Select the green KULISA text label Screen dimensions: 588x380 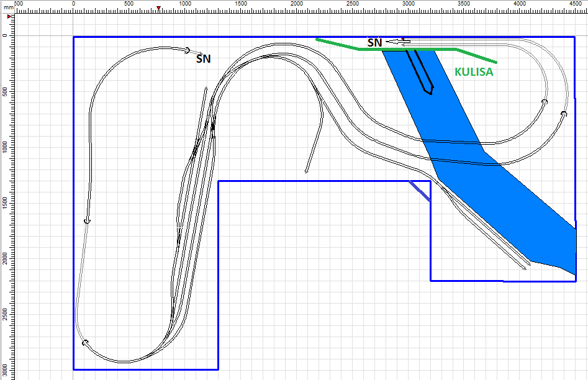click(474, 72)
